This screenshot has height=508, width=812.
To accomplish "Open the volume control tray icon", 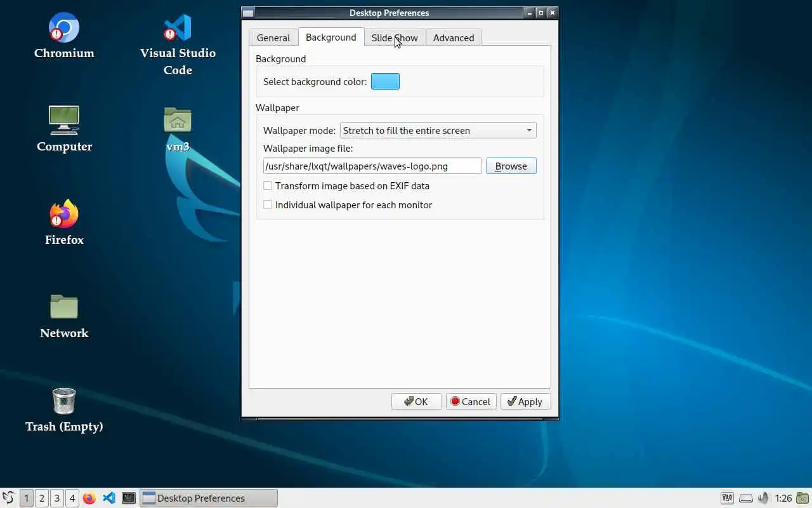I will point(764,498).
